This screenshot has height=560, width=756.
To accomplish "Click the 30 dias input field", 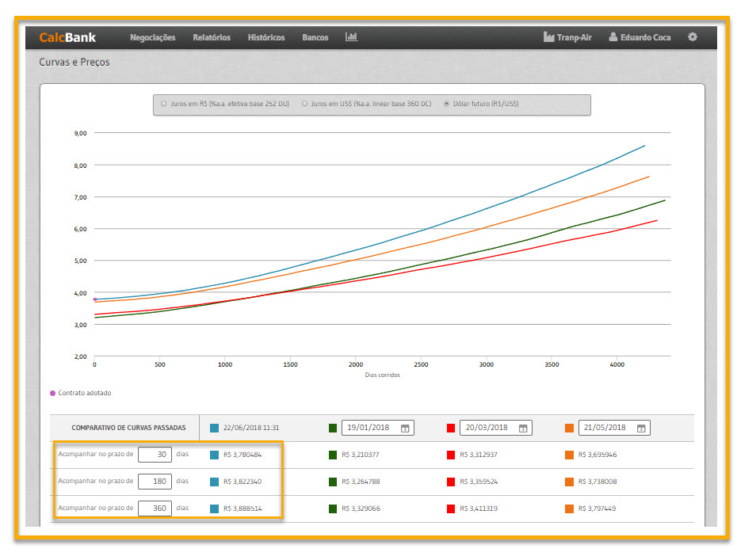I will tap(155, 455).
